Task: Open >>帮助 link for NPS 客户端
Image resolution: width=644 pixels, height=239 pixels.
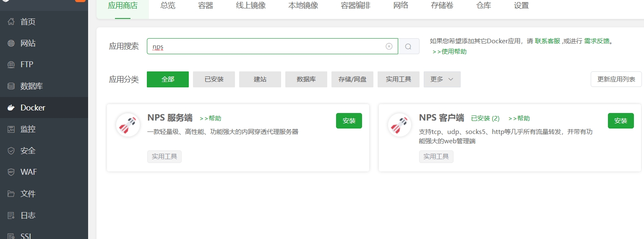Action: coord(519,118)
